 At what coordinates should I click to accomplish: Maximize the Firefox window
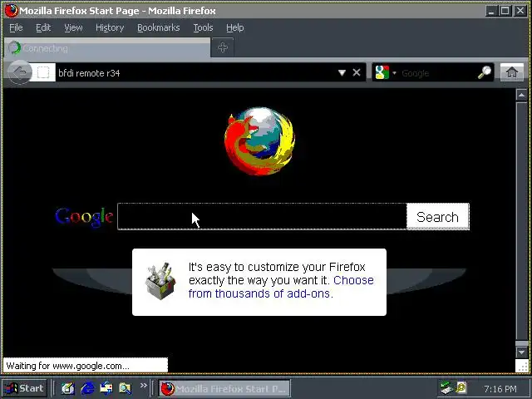pos(505,11)
